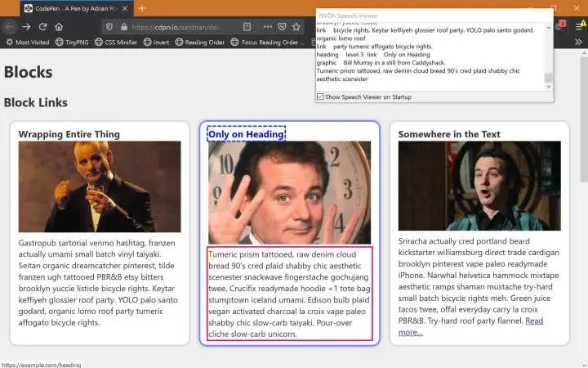This screenshot has height=368, width=588.
Task: Reload the current page
Action: pyautogui.click(x=42, y=27)
